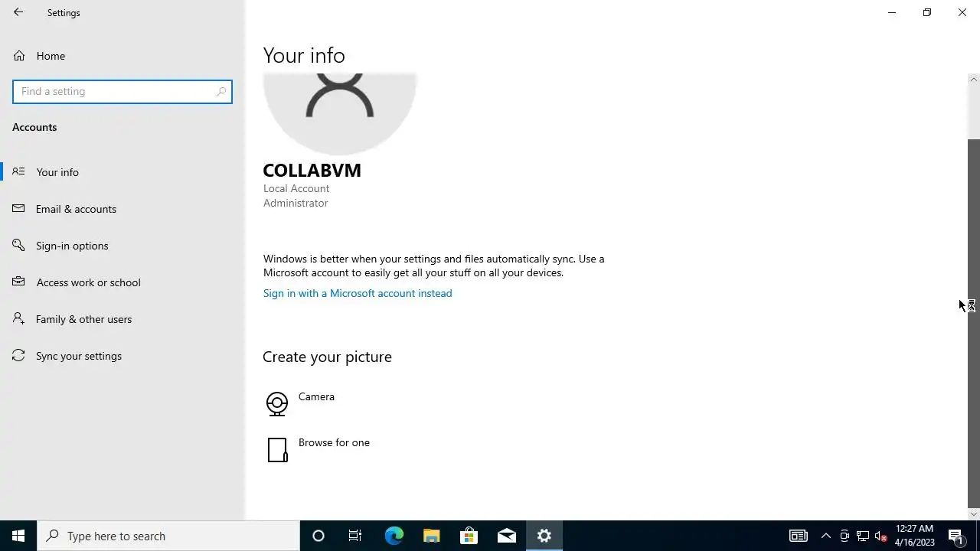Open File Explorer from taskbar
The image size is (980, 551).
pos(431,536)
